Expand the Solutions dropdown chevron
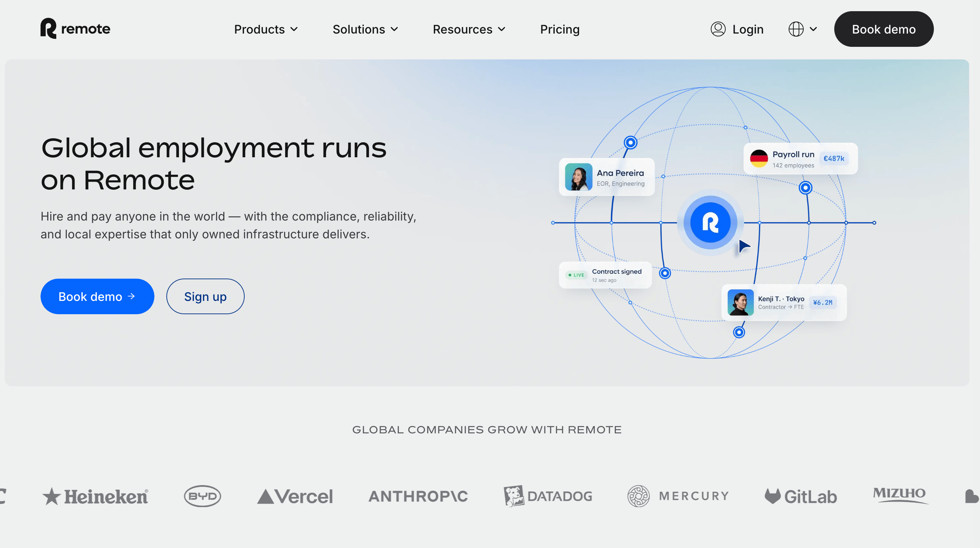Screen dimensions: 980x548 pos(395,29)
